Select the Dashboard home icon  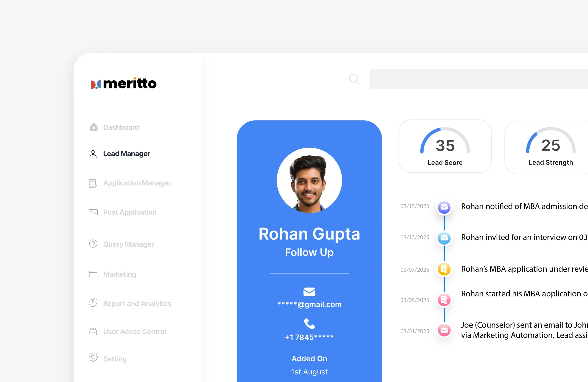pyautogui.click(x=93, y=127)
